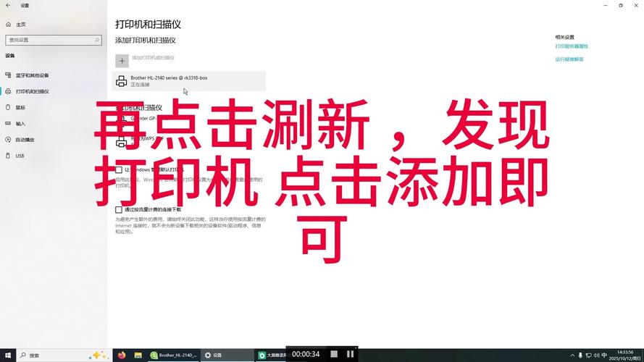Stop the screen recording
The height and width of the screenshot is (362, 644).
(x=334, y=354)
